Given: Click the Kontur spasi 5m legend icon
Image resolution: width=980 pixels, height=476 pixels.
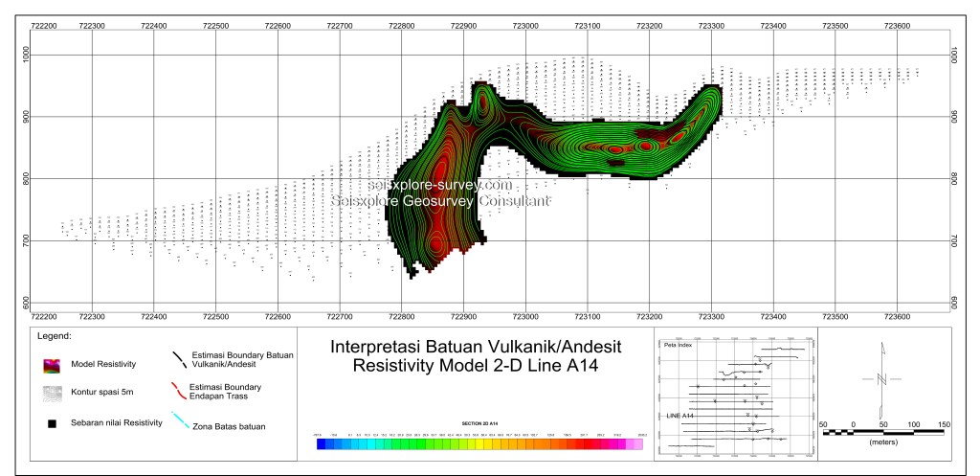Looking at the screenshot, I should coord(50,392).
